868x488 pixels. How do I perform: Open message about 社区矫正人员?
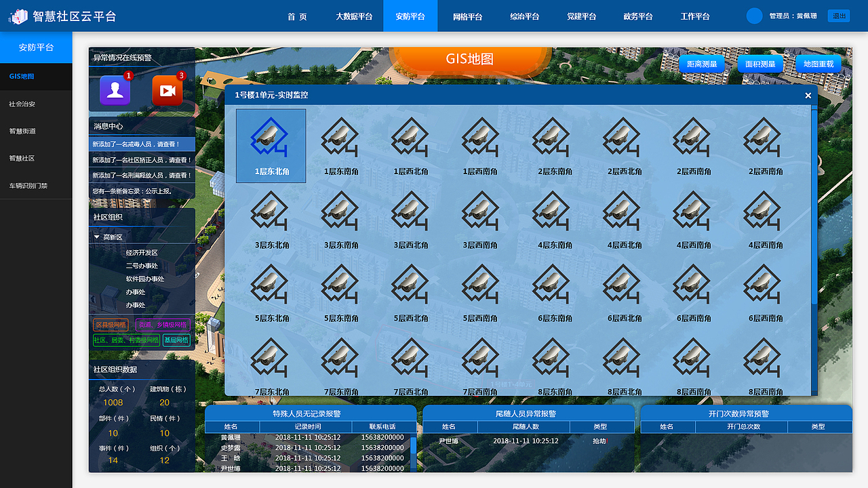tap(142, 160)
